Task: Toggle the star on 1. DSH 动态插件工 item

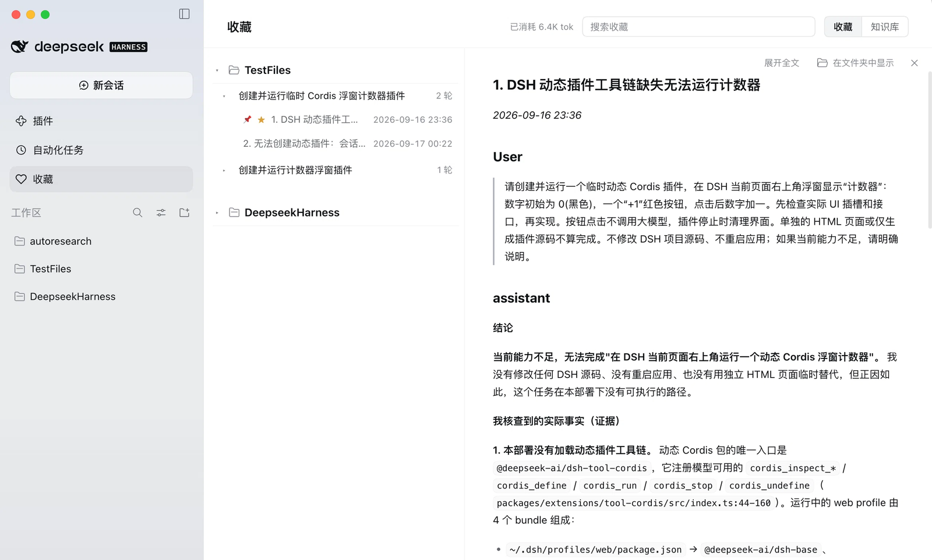Action: pos(261,119)
